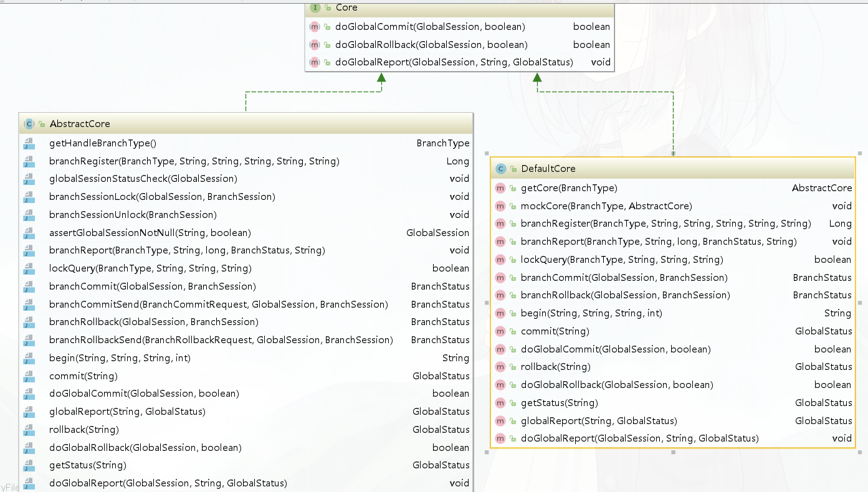The width and height of the screenshot is (868, 492).
Task: Click method icon beside DefaultCore lockQuery
Action: pos(500,260)
